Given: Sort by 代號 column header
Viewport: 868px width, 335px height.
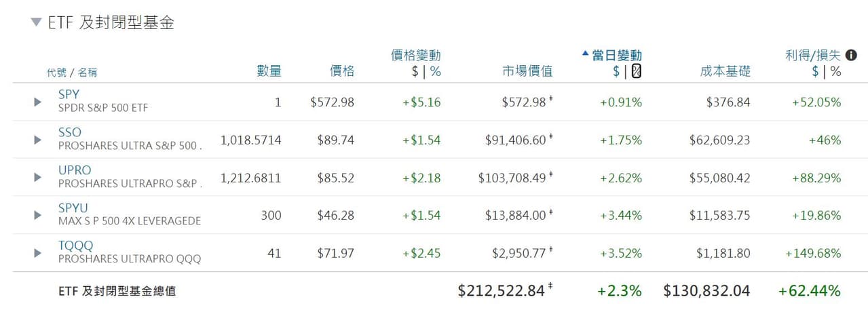Looking at the screenshot, I should (x=56, y=73).
